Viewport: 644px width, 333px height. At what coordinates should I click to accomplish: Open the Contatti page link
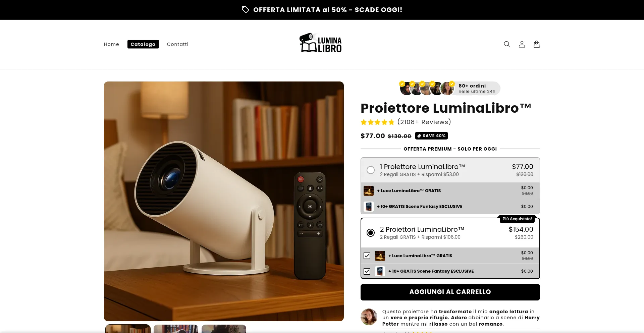[x=177, y=44]
